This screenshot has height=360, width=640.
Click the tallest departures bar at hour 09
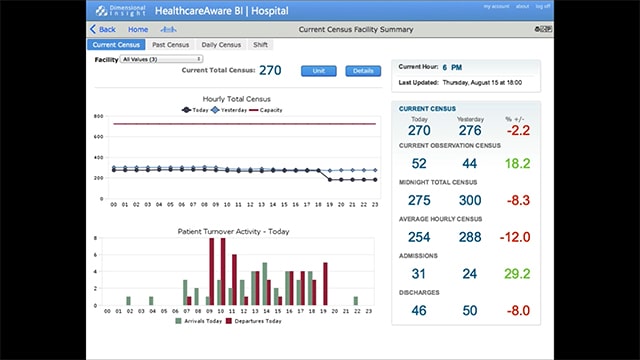[x=211, y=271]
